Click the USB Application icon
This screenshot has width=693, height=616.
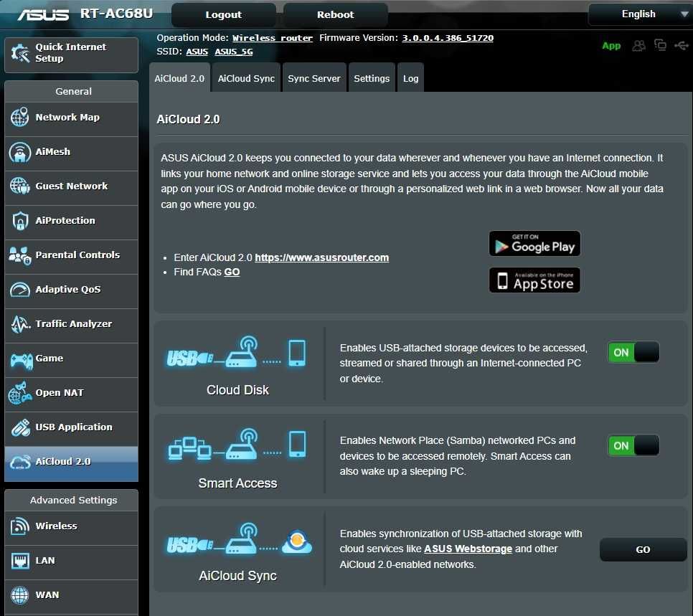point(20,427)
